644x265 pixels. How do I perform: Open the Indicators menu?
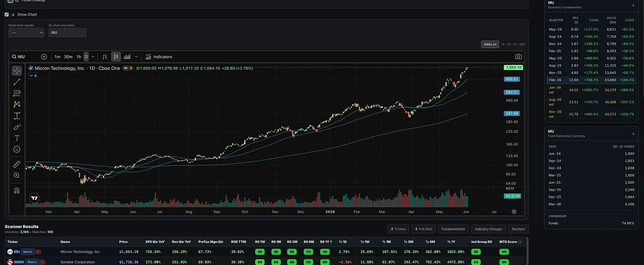tap(159, 57)
